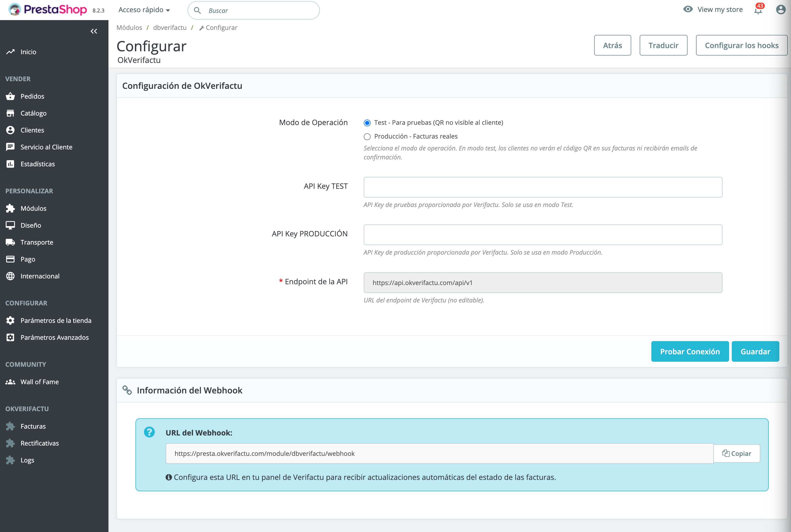The width and height of the screenshot is (791, 532).
Task: Click the Probar Conexión button
Action: coord(690,351)
